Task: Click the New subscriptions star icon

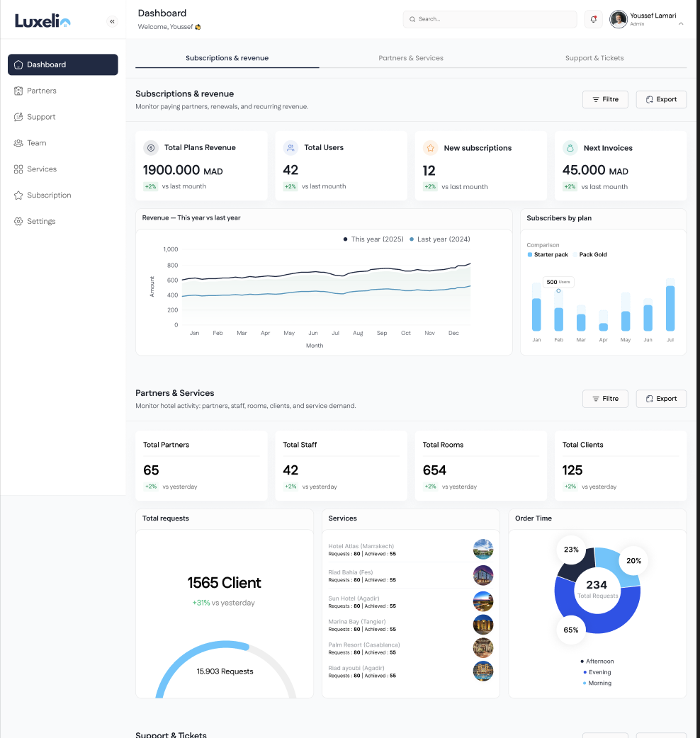Action: coord(429,148)
